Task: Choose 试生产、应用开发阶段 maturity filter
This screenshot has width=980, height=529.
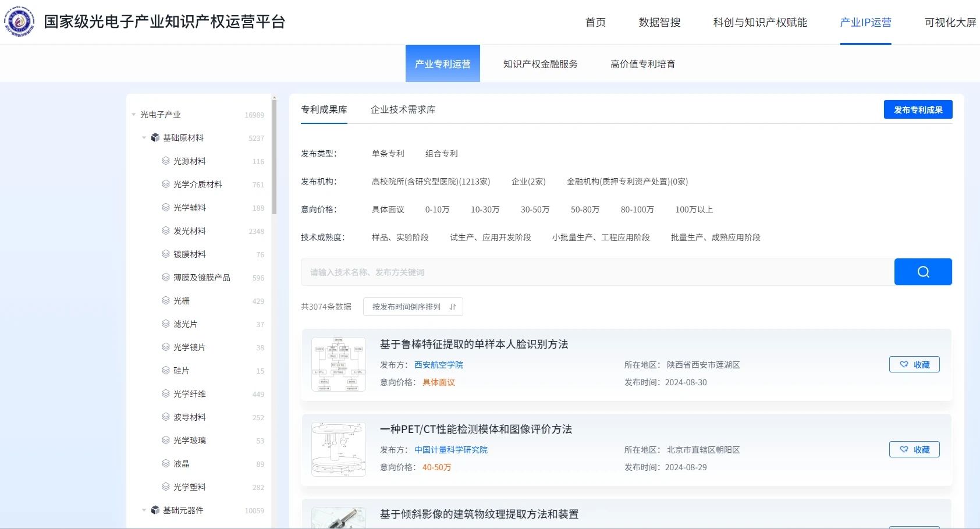Action: [491, 237]
